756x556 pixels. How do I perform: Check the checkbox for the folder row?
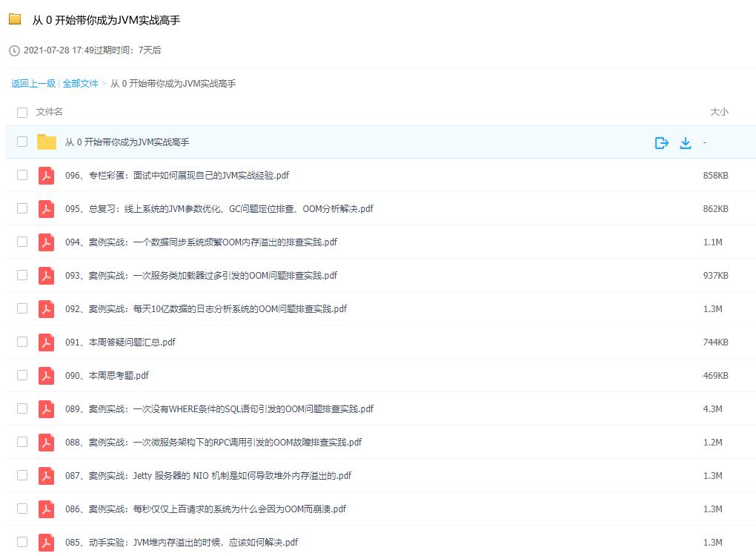pyautogui.click(x=21, y=142)
